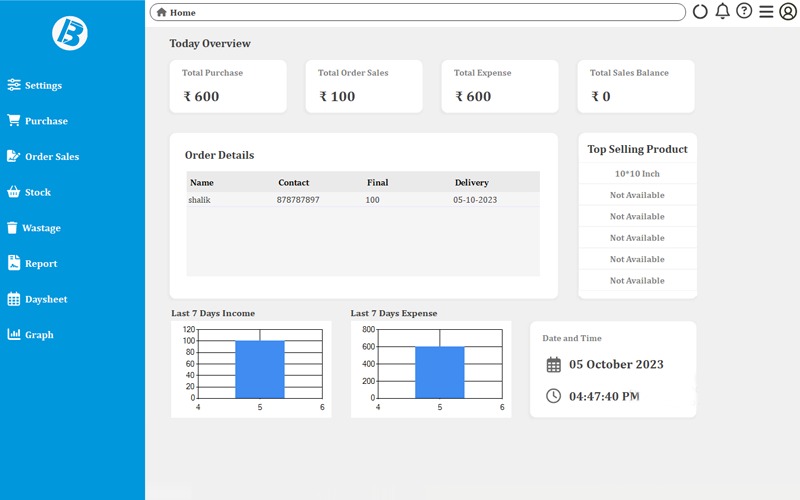Click the Stock basket icon

click(x=14, y=192)
